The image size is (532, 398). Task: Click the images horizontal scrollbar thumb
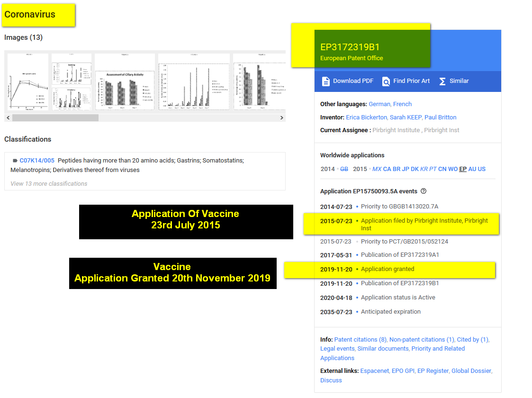[55, 118]
